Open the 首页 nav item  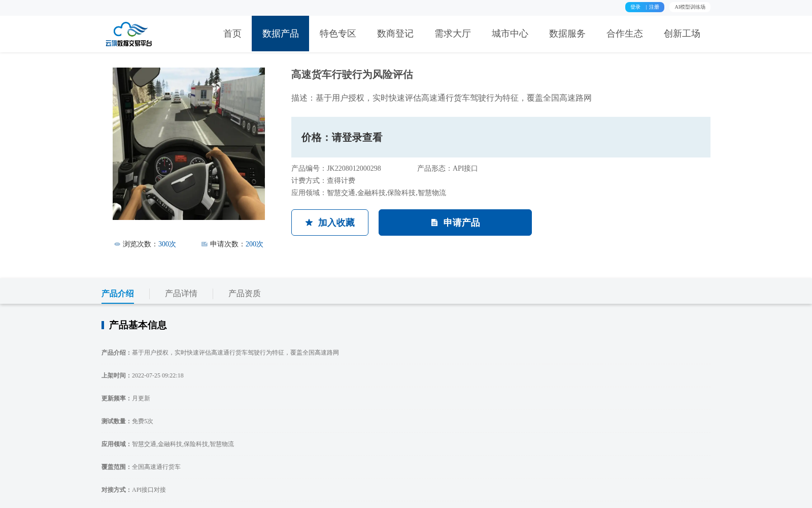click(x=232, y=34)
